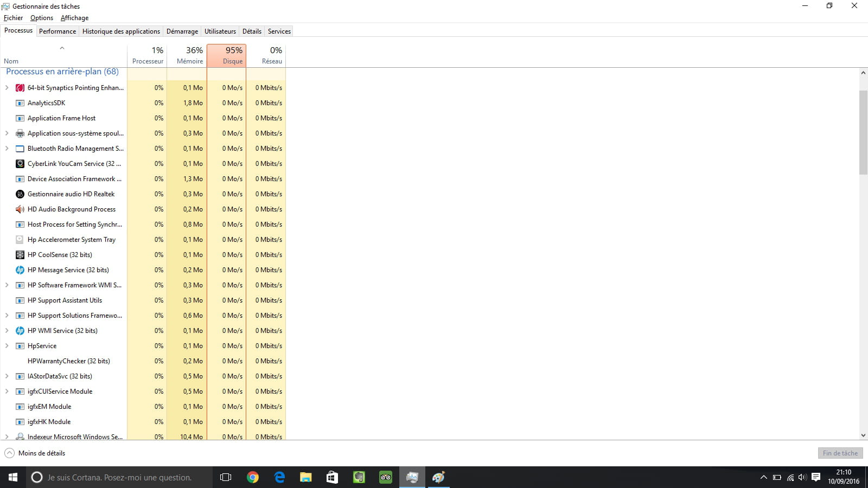
Task: Click the Fin de tâche button
Action: click(840, 453)
